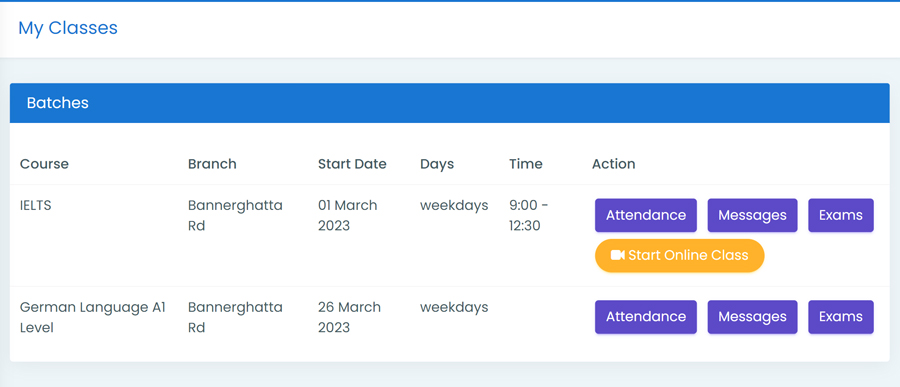Click the Start Date column header
The image size is (900, 387).
pos(352,164)
